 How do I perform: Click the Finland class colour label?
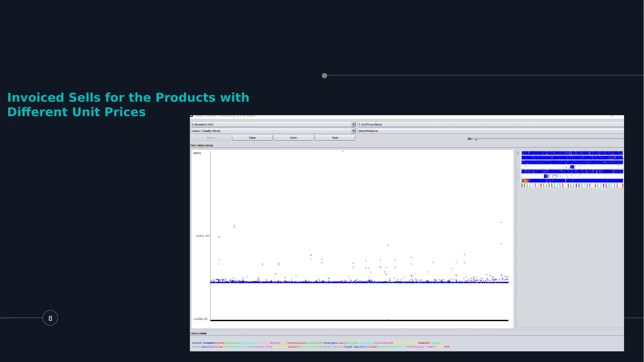pos(229,347)
